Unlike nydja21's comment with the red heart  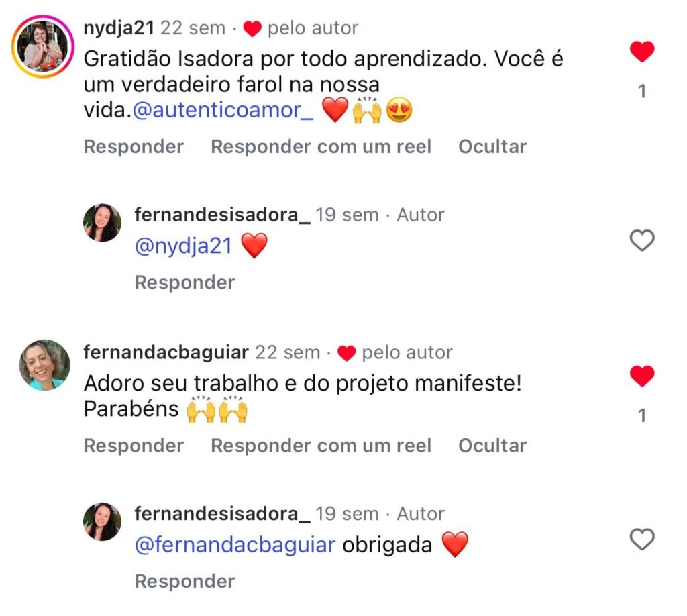(x=642, y=52)
